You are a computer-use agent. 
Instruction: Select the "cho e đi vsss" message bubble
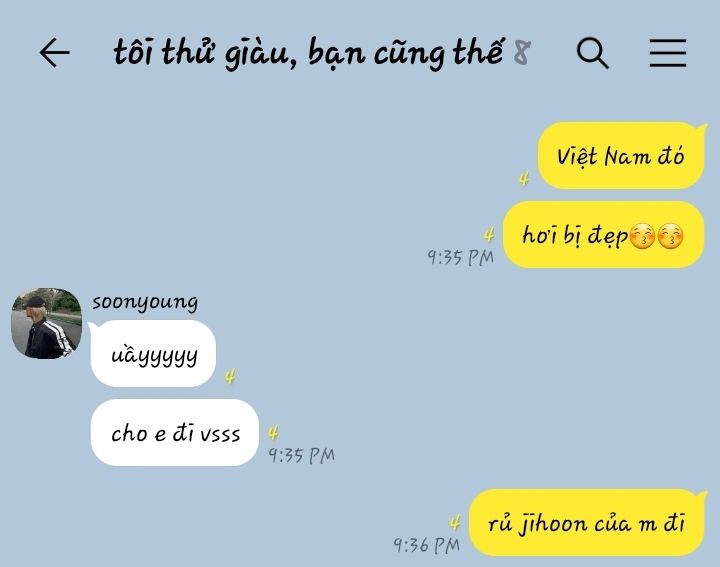175,432
